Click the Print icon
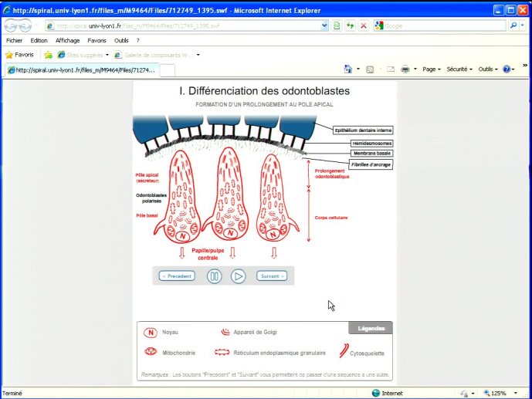 point(405,69)
